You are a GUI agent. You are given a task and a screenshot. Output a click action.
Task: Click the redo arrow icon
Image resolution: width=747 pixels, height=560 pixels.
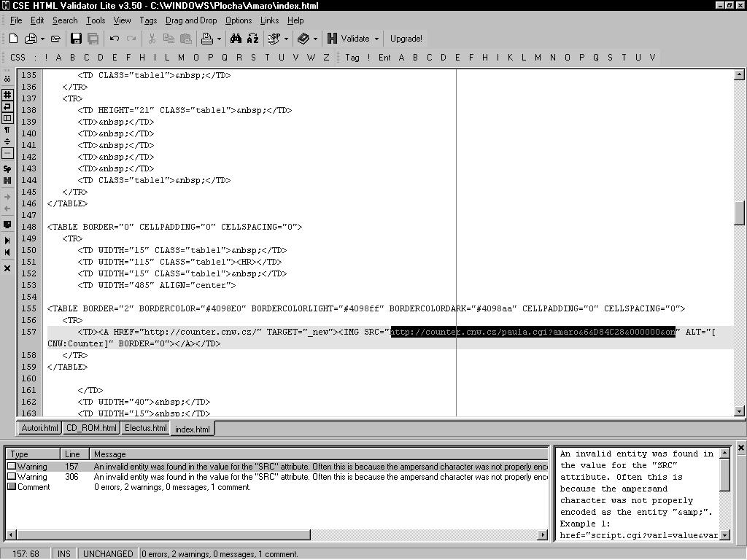131,39
